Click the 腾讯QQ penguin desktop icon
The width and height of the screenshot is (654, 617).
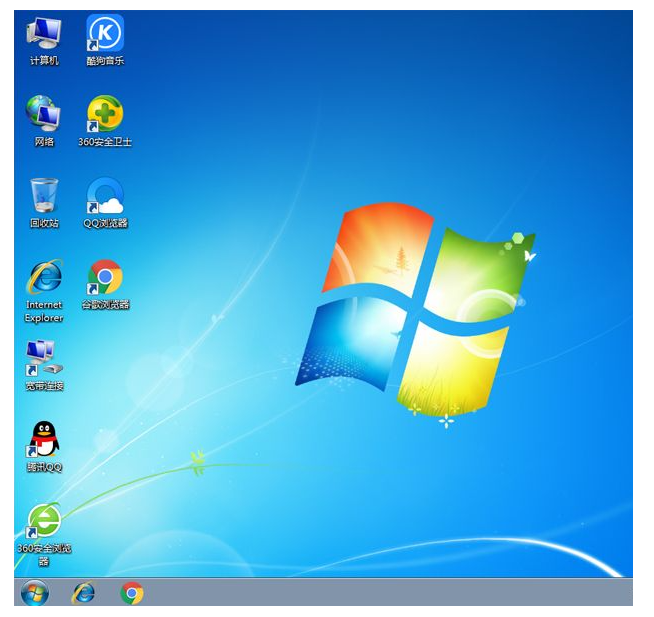(x=44, y=440)
